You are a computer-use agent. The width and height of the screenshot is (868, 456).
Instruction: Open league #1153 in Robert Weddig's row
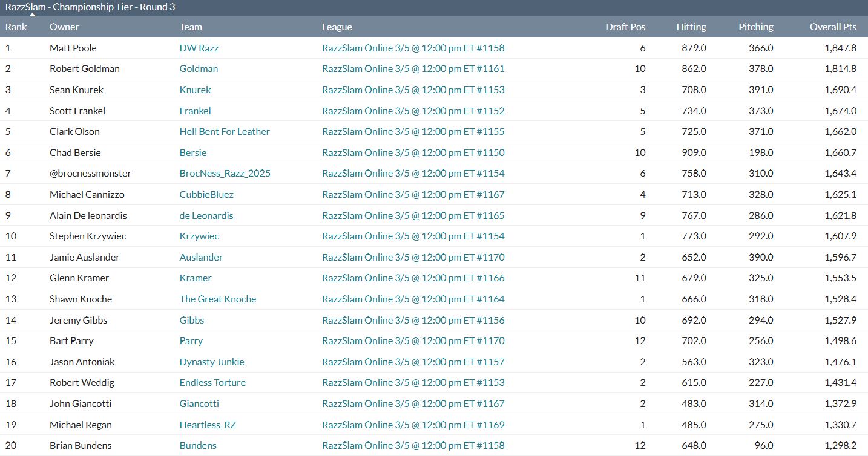click(x=413, y=383)
